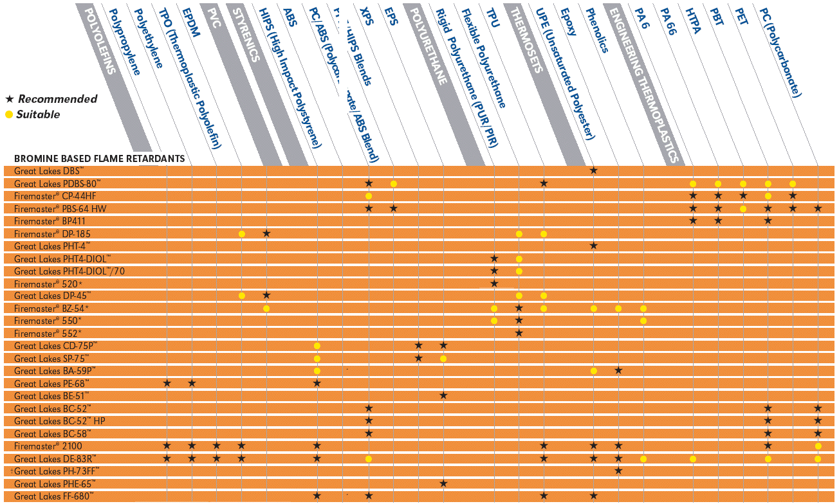This screenshot has height=504, width=839.
Task: Select the Great Lakes PH-73FF row label
Action: [57, 471]
